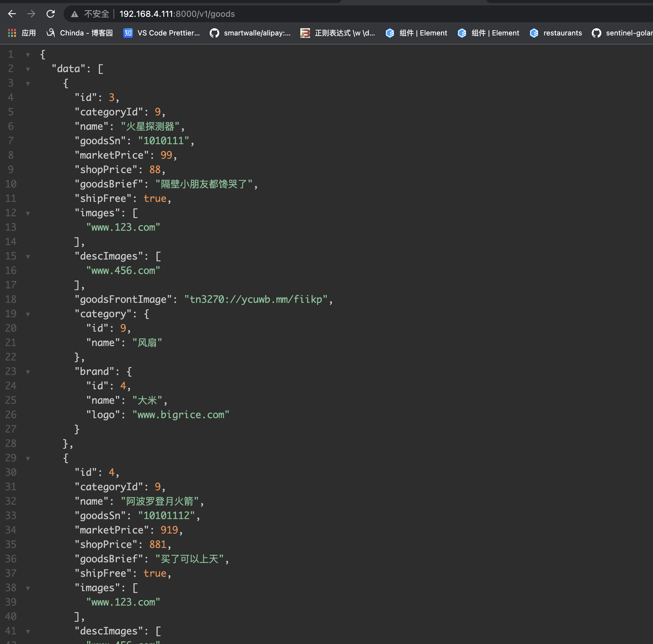Click shopPrice value 881
This screenshot has width=653, height=644.
click(158, 545)
